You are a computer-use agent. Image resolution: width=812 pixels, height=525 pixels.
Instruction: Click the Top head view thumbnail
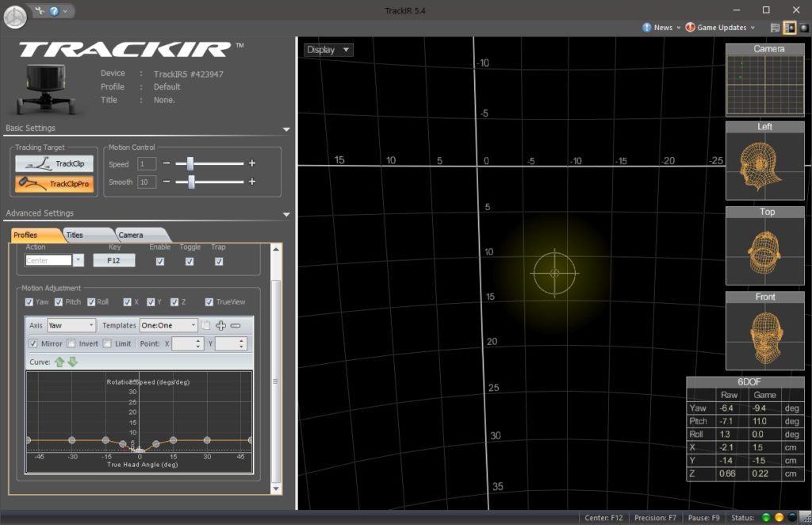(765, 246)
